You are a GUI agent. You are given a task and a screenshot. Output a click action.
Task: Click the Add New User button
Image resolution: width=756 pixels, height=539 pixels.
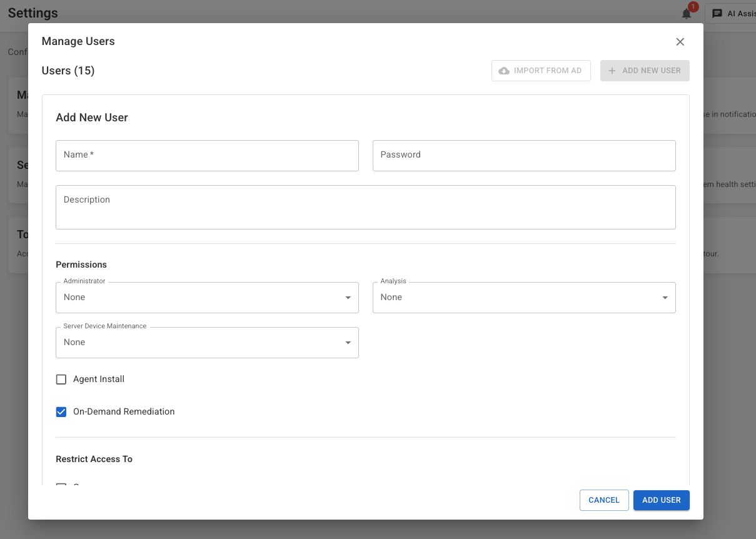coord(645,71)
